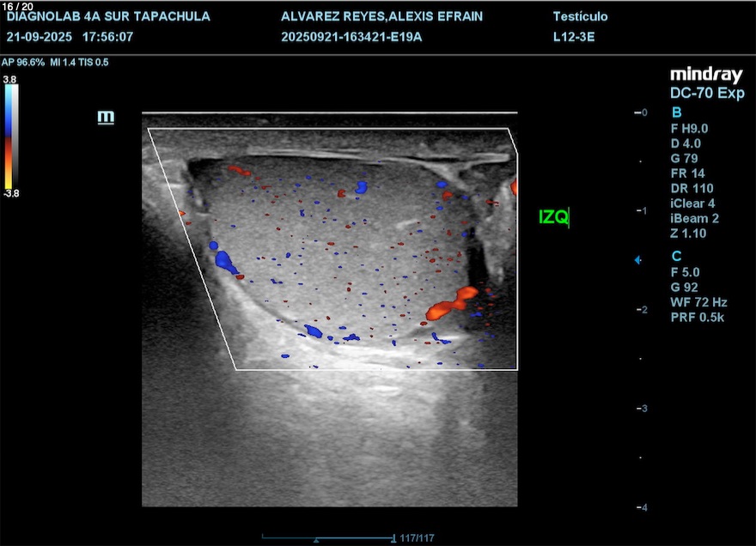
Task: Click the Testículo exam type label
Action: tap(581, 17)
